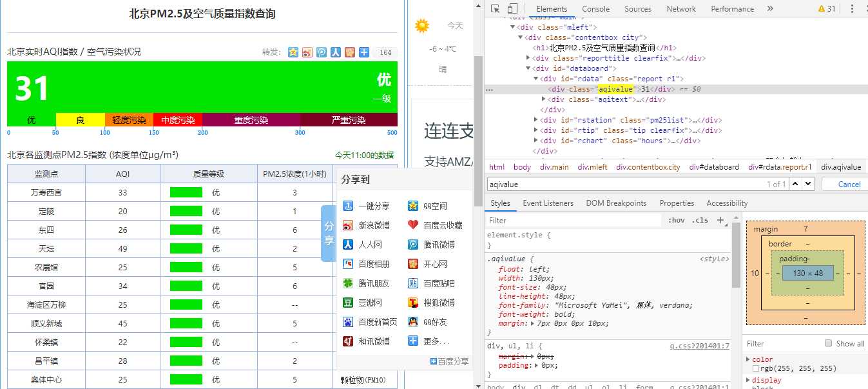Switch to the Performance tab
The width and height of the screenshot is (868, 389).
pyautogui.click(x=732, y=8)
